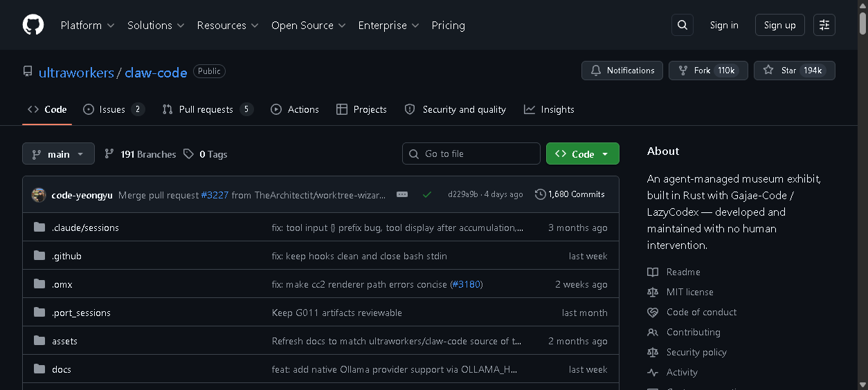The width and height of the screenshot is (868, 390).
Task: Open the MIT license link
Action: click(689, 292)
